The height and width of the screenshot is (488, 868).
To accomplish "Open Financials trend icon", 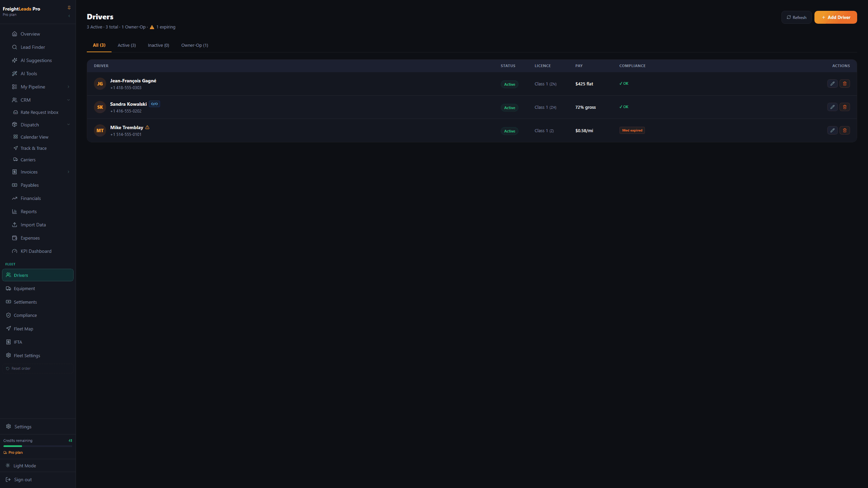I will 15,198.
